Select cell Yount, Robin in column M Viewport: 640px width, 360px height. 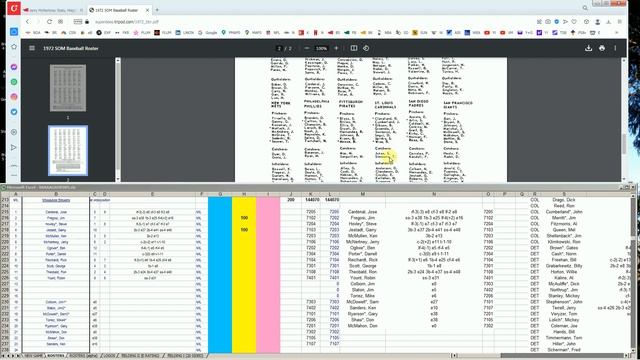(362, 278)
